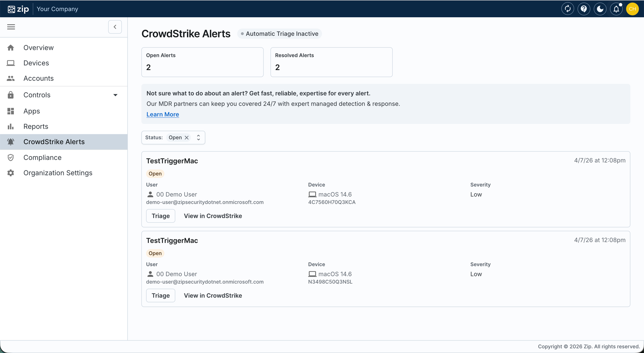Open the help question mark icon
Image resolution: width=644 pixels, height=353 pixels.
[x=584, y=9]
